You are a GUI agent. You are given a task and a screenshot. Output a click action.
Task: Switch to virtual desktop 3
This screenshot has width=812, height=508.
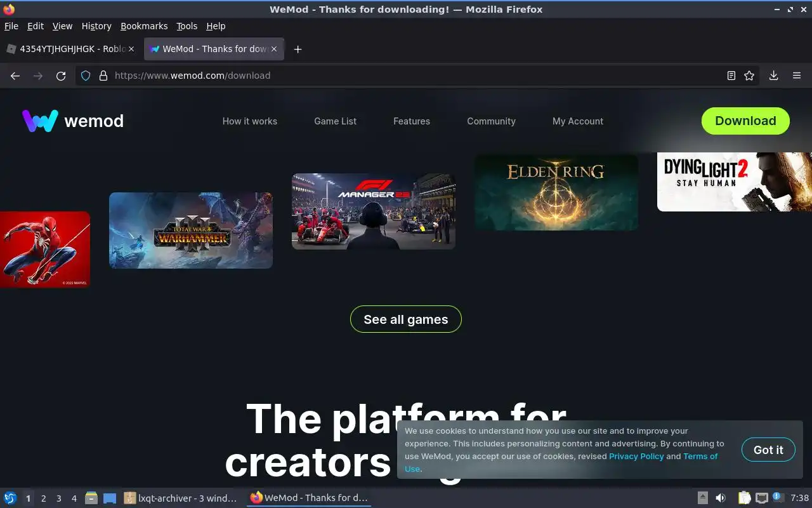tap(58, 498)
